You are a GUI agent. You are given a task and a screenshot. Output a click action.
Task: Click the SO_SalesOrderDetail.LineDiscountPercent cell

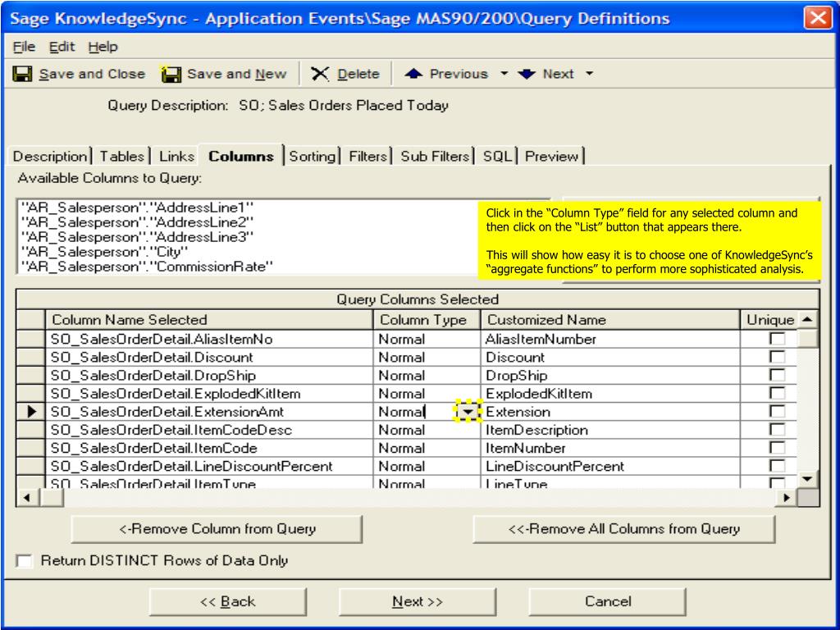click(x=209, y=466)
